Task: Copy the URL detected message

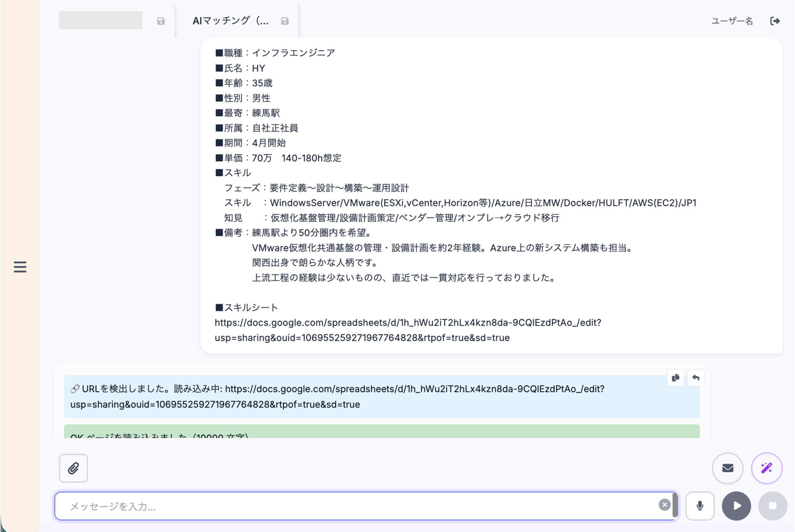Action: click(x=675, y=378)
